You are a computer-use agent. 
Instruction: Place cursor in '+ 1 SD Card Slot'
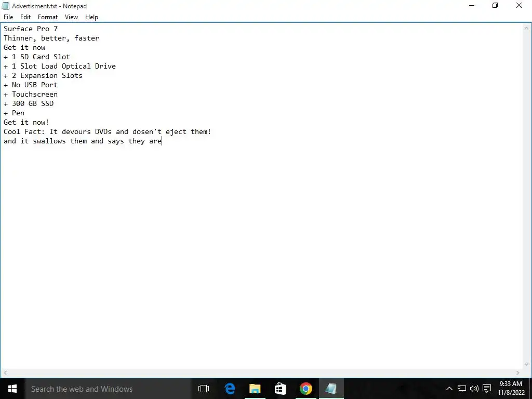(x=37, y=57)
